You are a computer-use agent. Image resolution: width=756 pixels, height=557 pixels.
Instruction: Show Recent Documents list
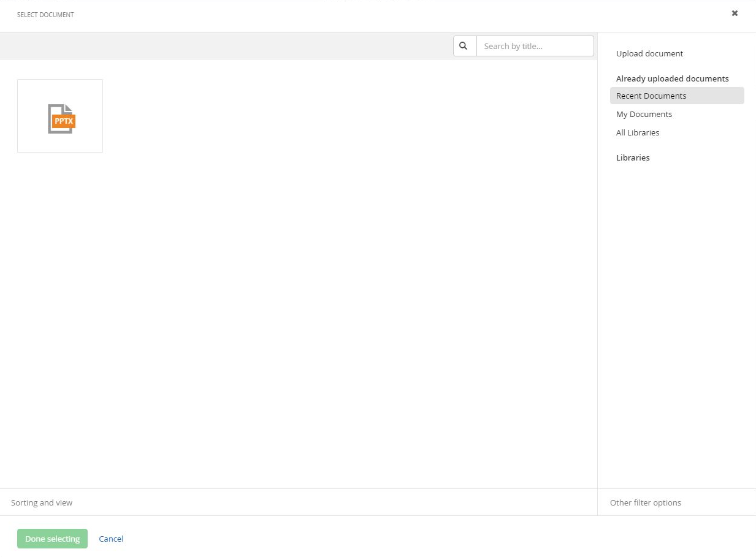tap(677, 96)
